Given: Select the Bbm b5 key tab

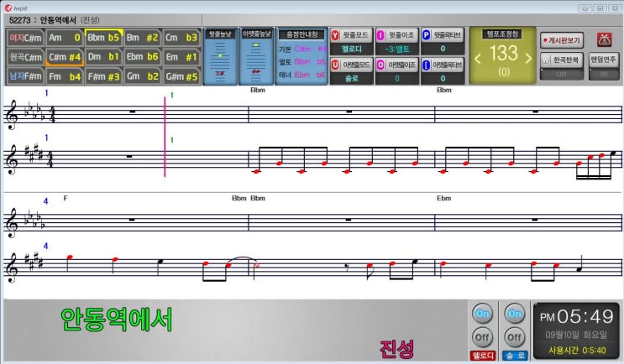Looking at the screenshot, I should click(x=103, y=37).
